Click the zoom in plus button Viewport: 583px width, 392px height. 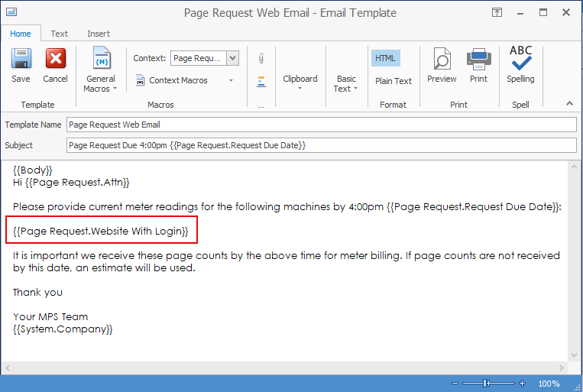pos(522,383)
